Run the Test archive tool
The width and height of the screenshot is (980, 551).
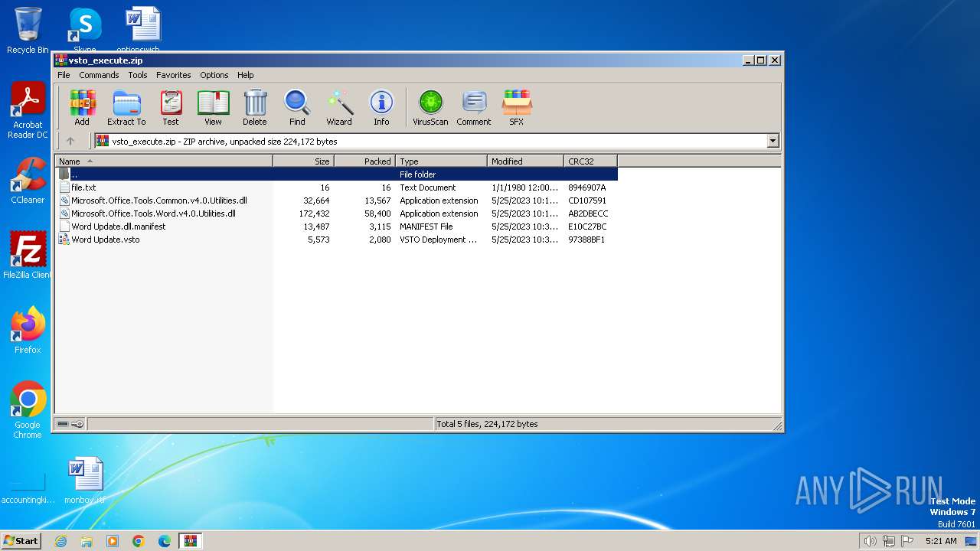[170, 107]
